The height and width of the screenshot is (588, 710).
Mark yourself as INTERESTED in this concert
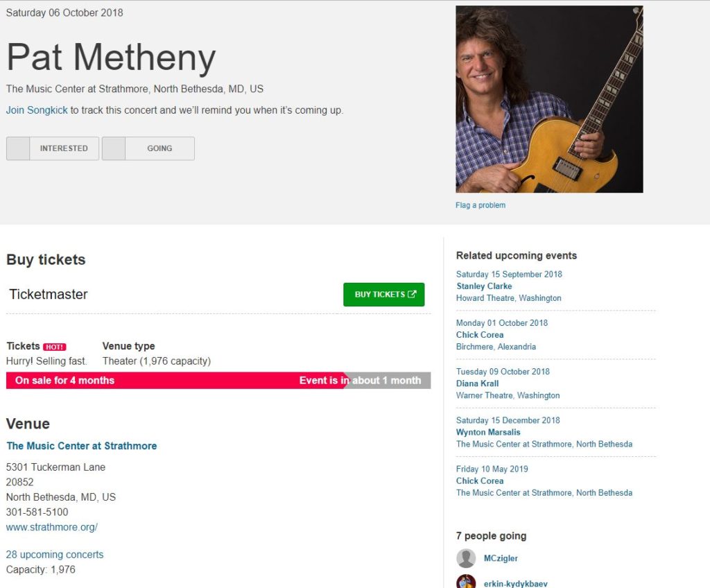tap(52, 148)
